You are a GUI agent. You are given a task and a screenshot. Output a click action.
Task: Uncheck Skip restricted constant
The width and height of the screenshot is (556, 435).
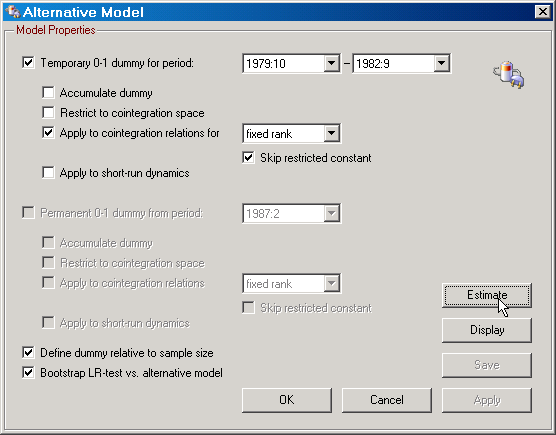(x=249, y=158)
